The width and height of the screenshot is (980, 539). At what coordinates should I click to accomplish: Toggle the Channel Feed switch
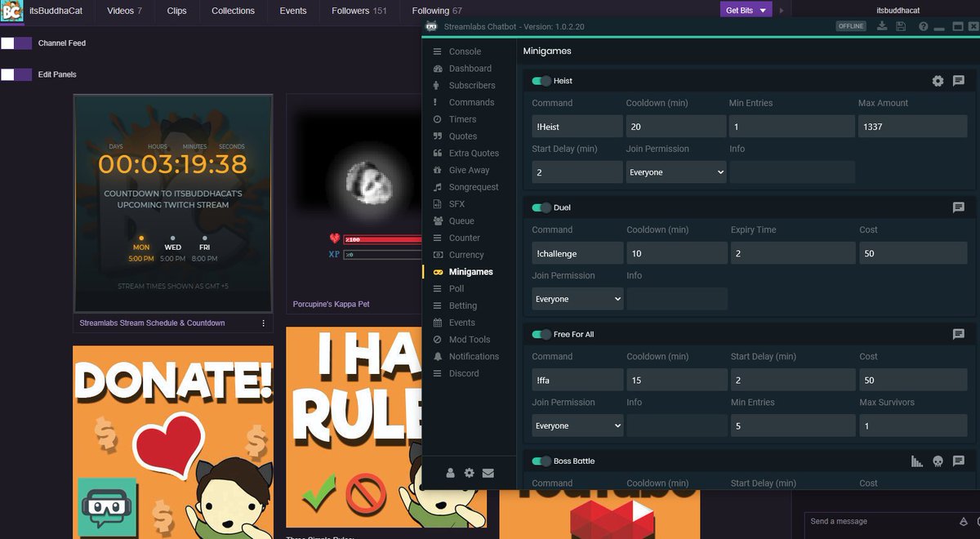[x=16, y=43]
